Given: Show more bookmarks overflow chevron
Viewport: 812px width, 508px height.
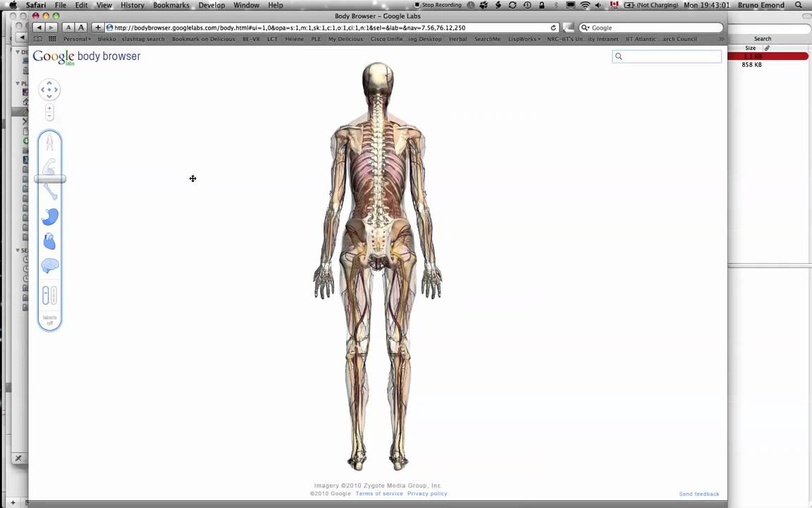Looking at the screenshot, I should (x=721, y=39).
